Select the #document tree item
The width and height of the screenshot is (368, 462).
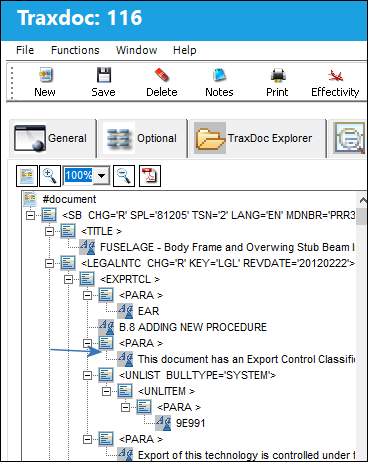click(x=69, y=199)
